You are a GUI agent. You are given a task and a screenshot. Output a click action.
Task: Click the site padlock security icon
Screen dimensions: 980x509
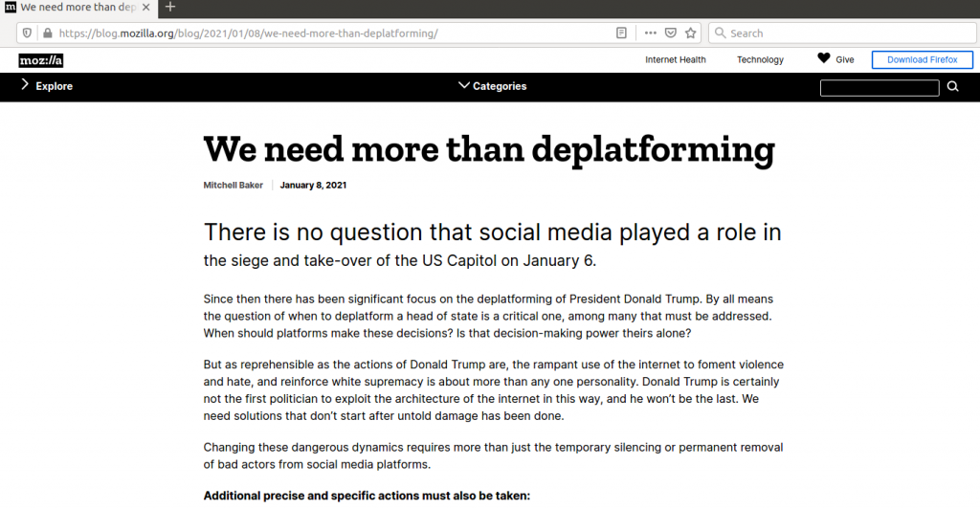point(48,33)
